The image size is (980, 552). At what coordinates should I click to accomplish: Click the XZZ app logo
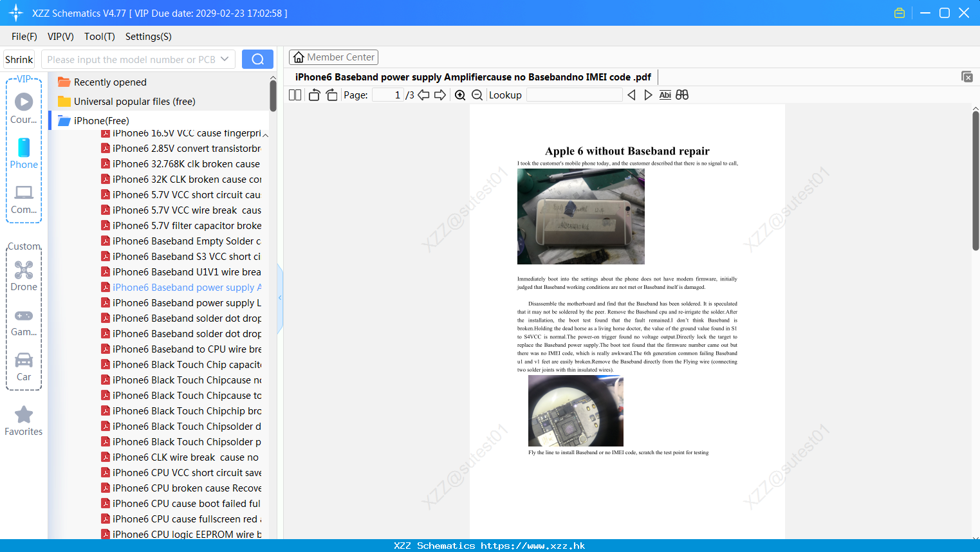point(16,13)
